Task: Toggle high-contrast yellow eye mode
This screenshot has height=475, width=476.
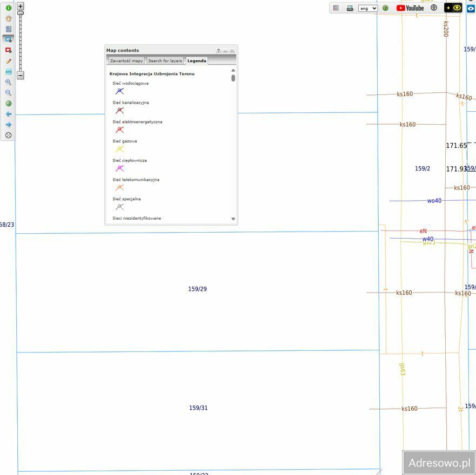Action: coord(453,8)
